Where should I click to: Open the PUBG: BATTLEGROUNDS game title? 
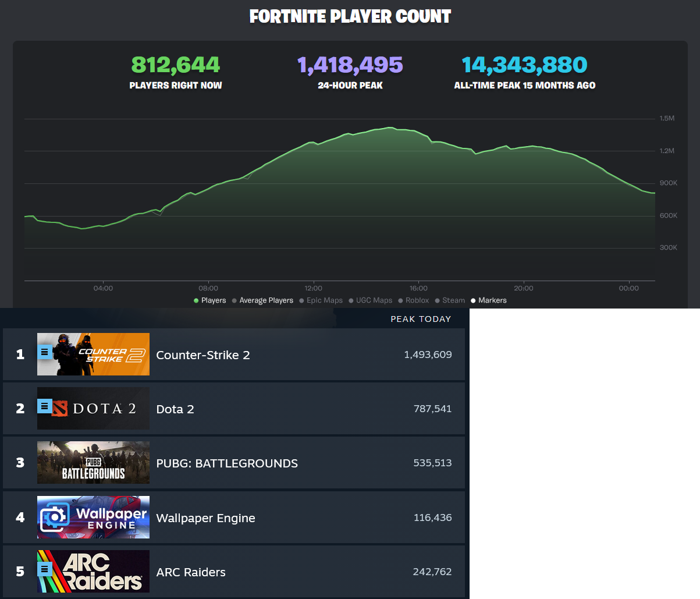[x=227, y=463]
